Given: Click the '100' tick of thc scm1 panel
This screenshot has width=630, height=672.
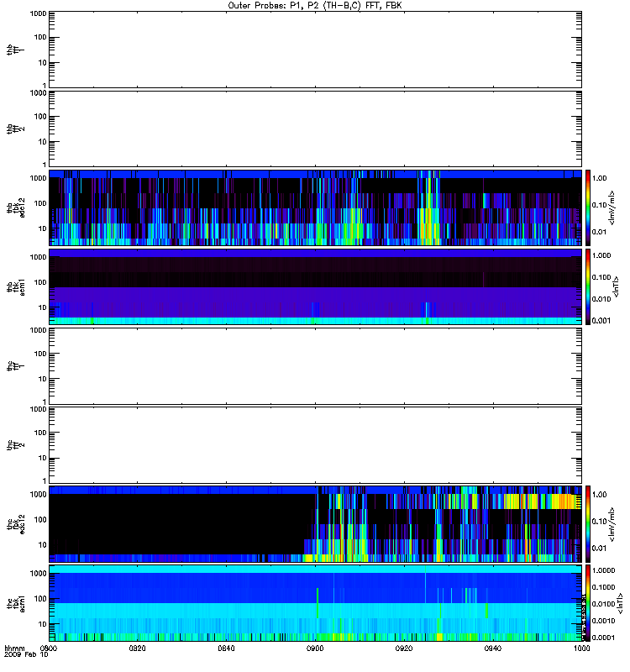Looking at the screenshot, I should tap(40, 599).
